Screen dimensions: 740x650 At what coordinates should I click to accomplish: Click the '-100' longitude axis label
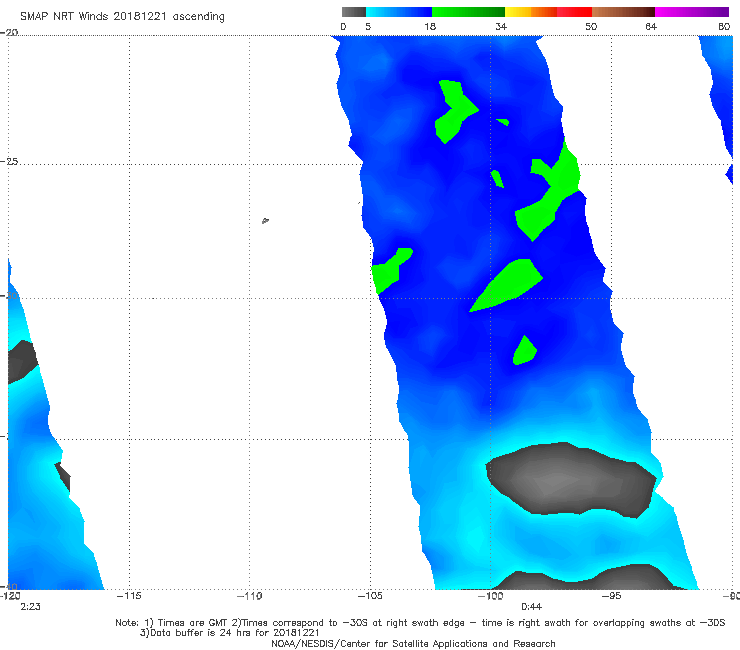coord(490,596)
